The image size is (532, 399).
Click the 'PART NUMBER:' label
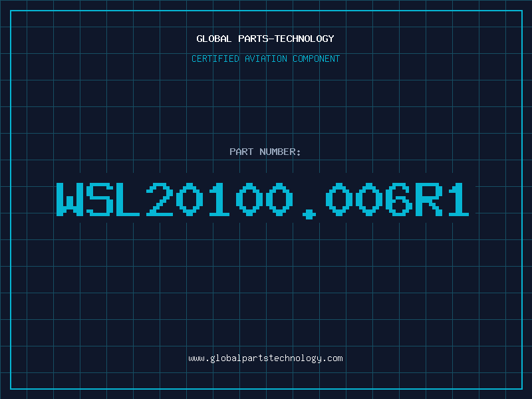265,152
